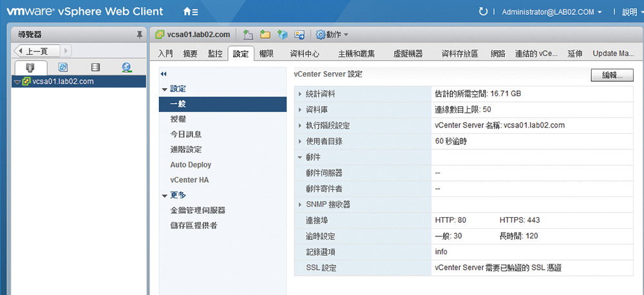Open Administrator@LAB02.COM user dropdown
The height and width of the screenshot is (295, 644).
pos(552,12)
